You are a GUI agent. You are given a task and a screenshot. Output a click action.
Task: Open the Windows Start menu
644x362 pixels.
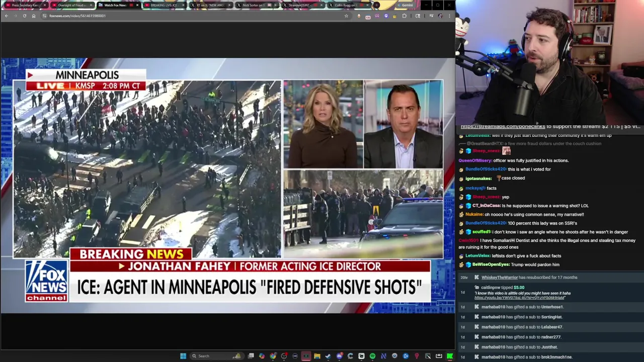click(184, 356)
